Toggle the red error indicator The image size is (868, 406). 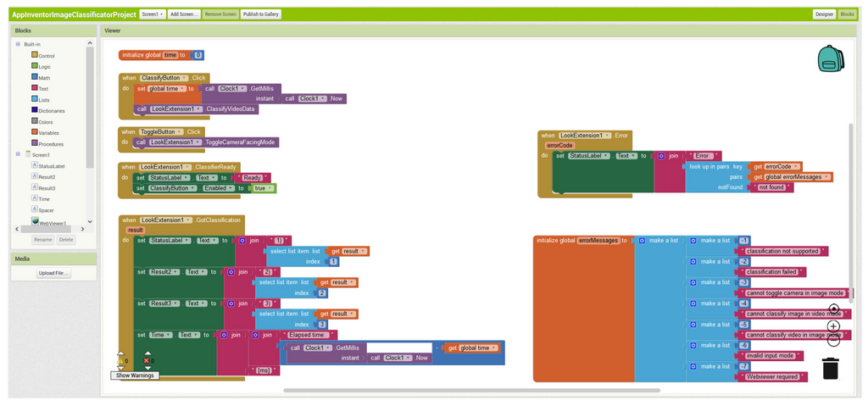click(147, 360)
